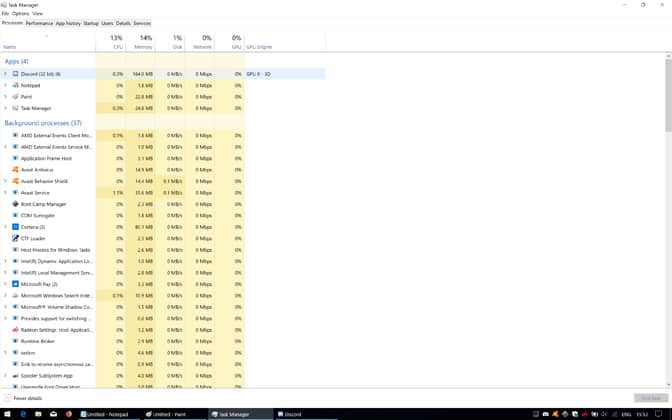This screenshot has height=420, width=672.
Task: Click the Task Manager icon in Apps list
Action: click(x=15, y=108)
